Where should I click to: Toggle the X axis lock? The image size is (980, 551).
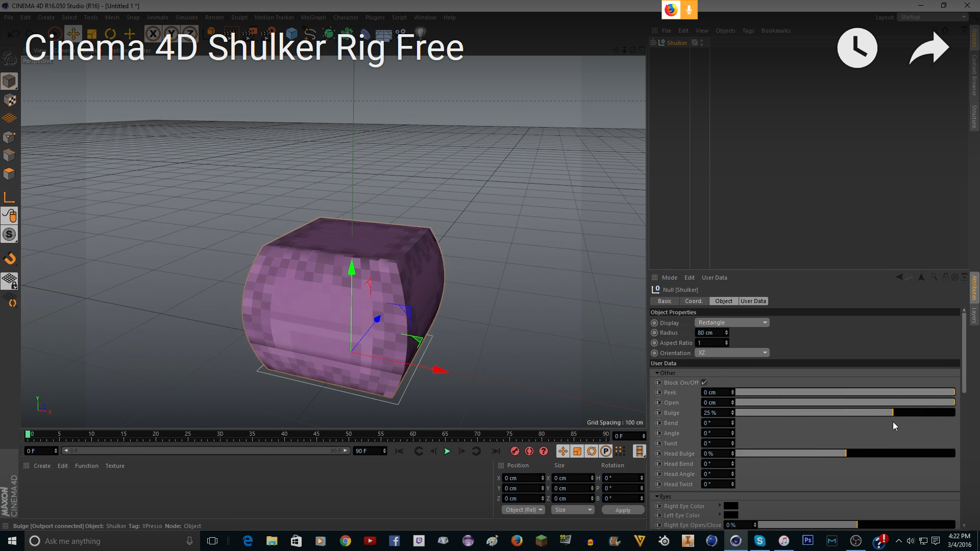[153, 34]
